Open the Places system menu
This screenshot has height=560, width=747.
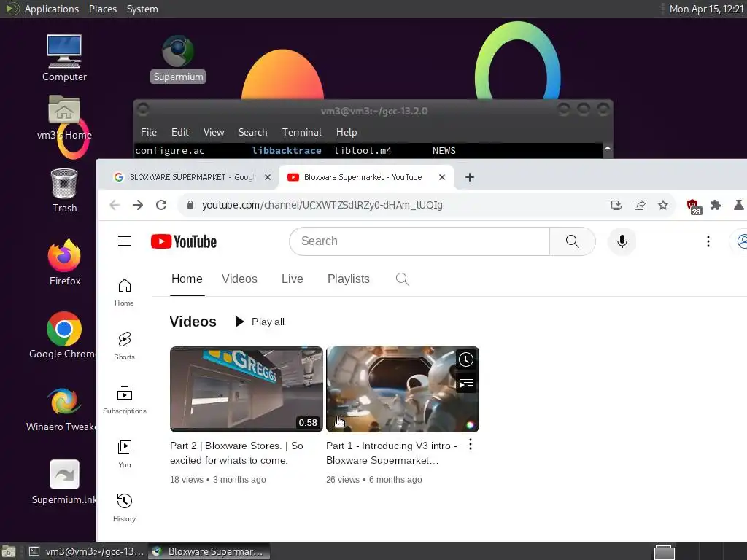102,9
